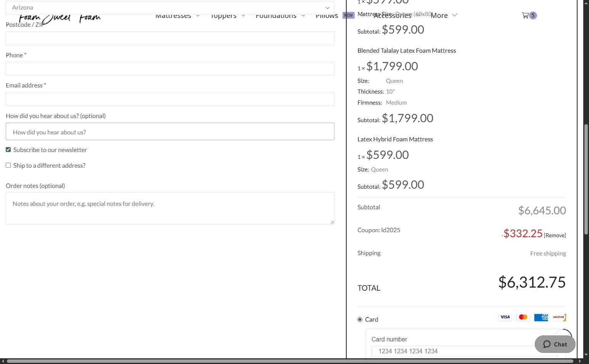Click the $6,312.75 total amount
The width and height of the screenshot is (589, 364).
[532, 282]
